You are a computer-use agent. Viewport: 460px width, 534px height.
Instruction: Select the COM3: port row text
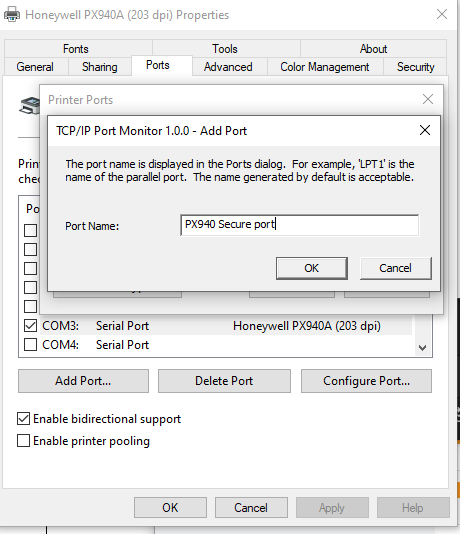click(x=61, y=326)
